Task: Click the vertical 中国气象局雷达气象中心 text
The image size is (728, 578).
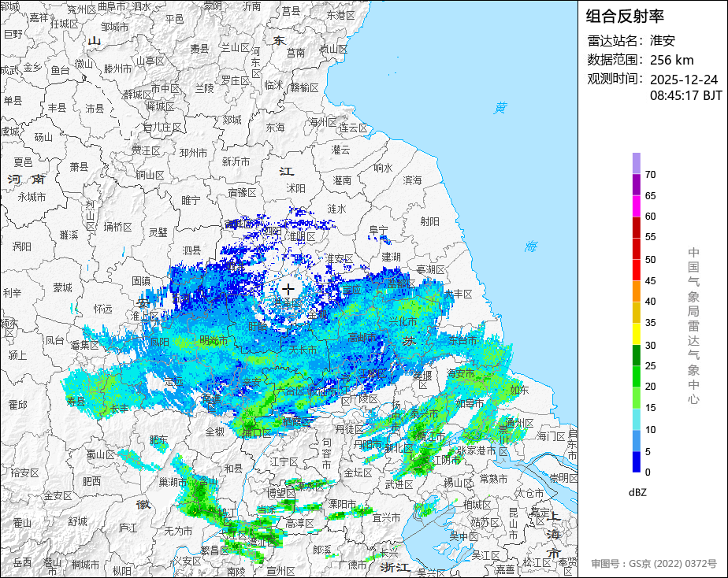Action: (x=693, y=326)
